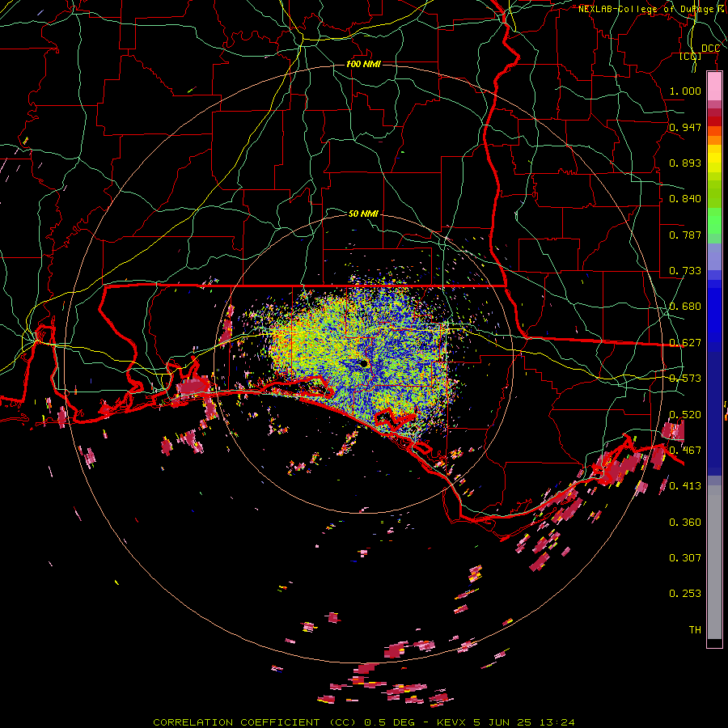Click the gray low-value segment of the color bar
Viewport: 728px width, 728px height.
pyautogui.click(x=714, y=562)
